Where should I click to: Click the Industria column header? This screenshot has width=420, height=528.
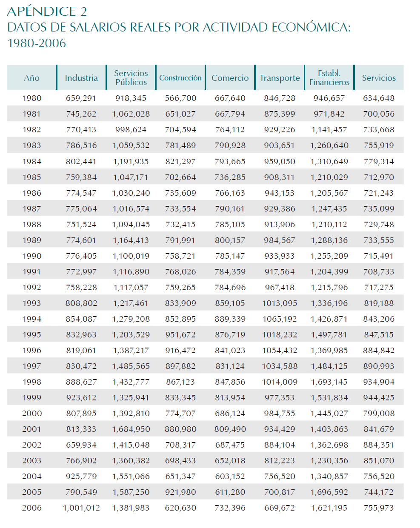81,78
